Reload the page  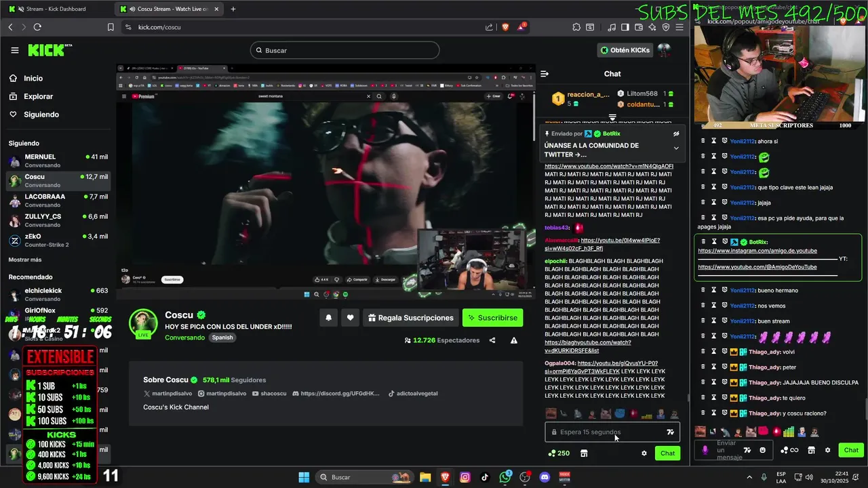[x=37, y=27]
